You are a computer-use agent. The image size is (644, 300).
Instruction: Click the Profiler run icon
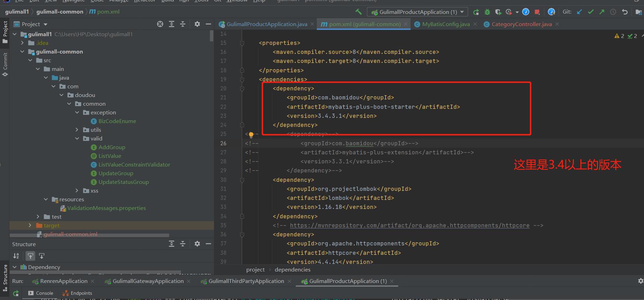(509, 12)
